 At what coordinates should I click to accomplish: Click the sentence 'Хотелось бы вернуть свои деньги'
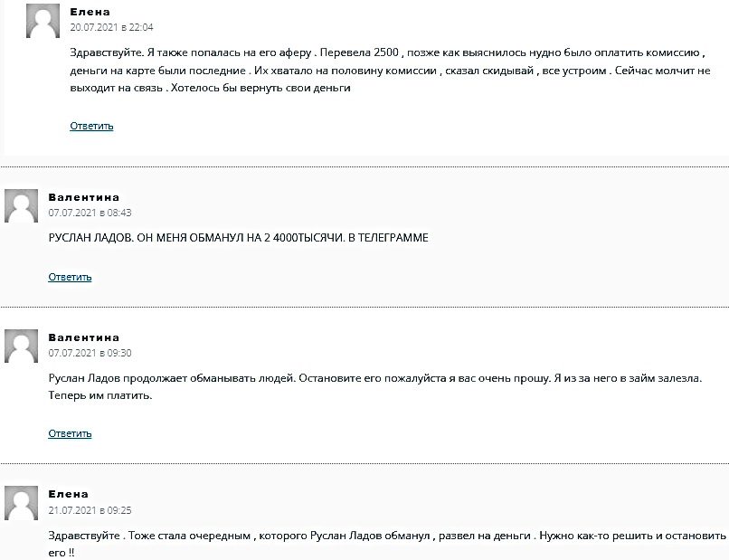point(260,88)
